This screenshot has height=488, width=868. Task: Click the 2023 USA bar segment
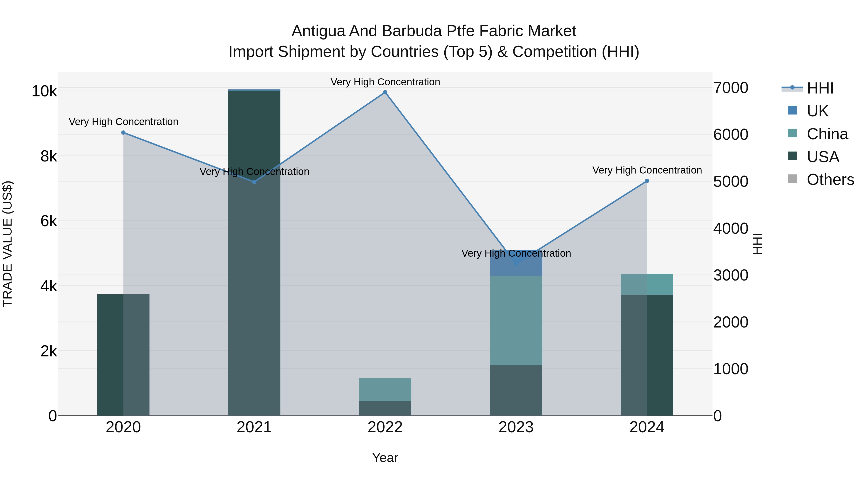tap(516, 390)
